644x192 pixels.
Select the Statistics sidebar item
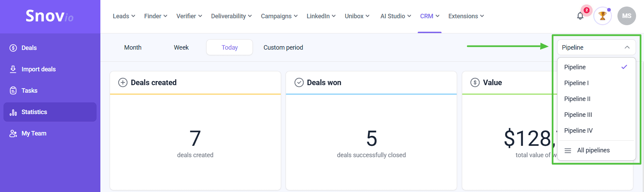point(34,112)
